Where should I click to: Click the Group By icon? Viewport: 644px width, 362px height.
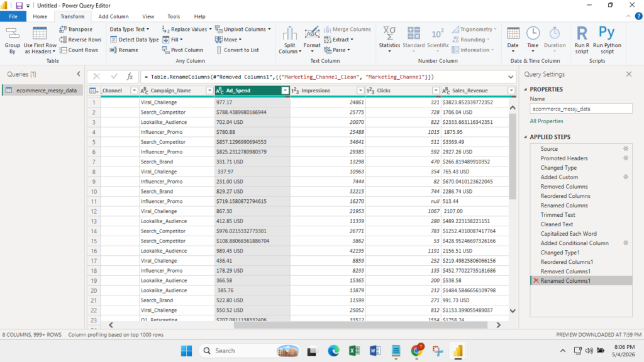13,40
